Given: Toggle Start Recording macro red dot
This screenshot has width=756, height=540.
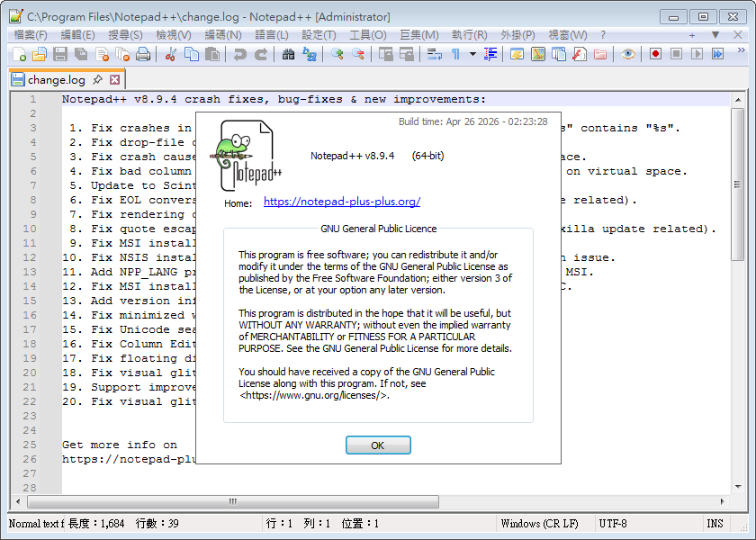Looking at the screenshot, I should tap(655, 54).
